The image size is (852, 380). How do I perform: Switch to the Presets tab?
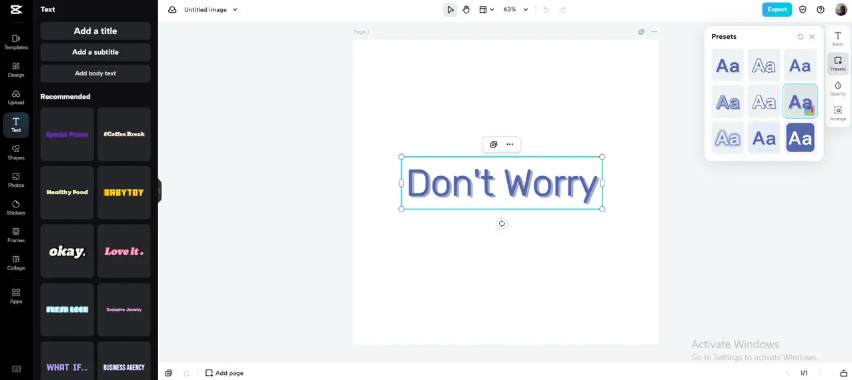[838, 64]
